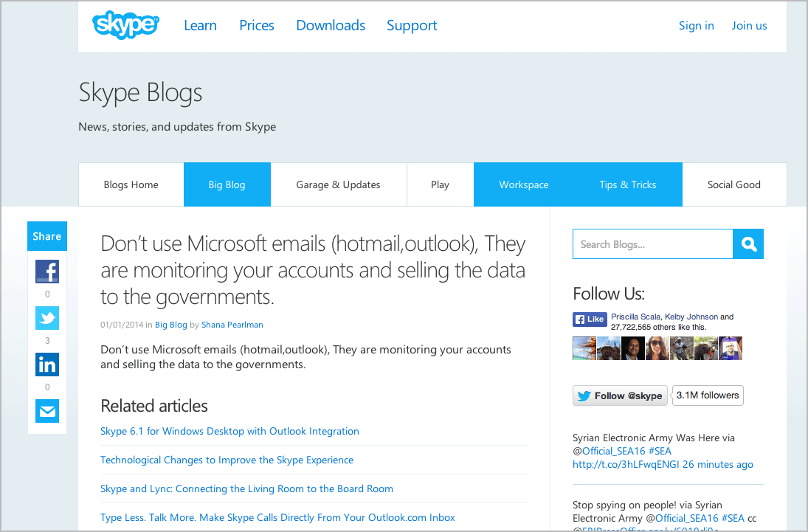Click Kelby Johnson name link
808x532 pixels.
click(x=691, y=317)
